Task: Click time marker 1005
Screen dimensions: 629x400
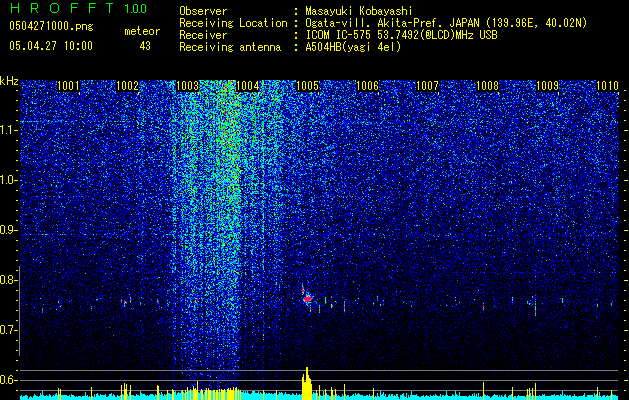Action: (x=307, y=86)
